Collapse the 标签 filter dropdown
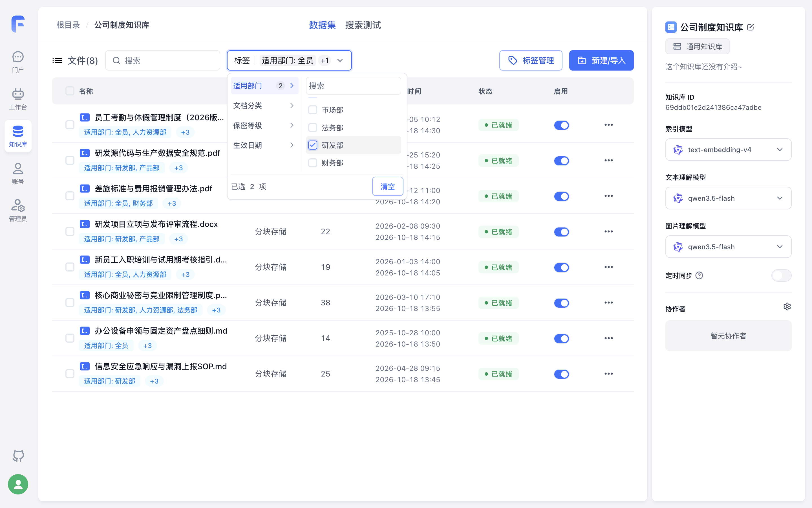This screenshot has height=508, width=812. 289,60
